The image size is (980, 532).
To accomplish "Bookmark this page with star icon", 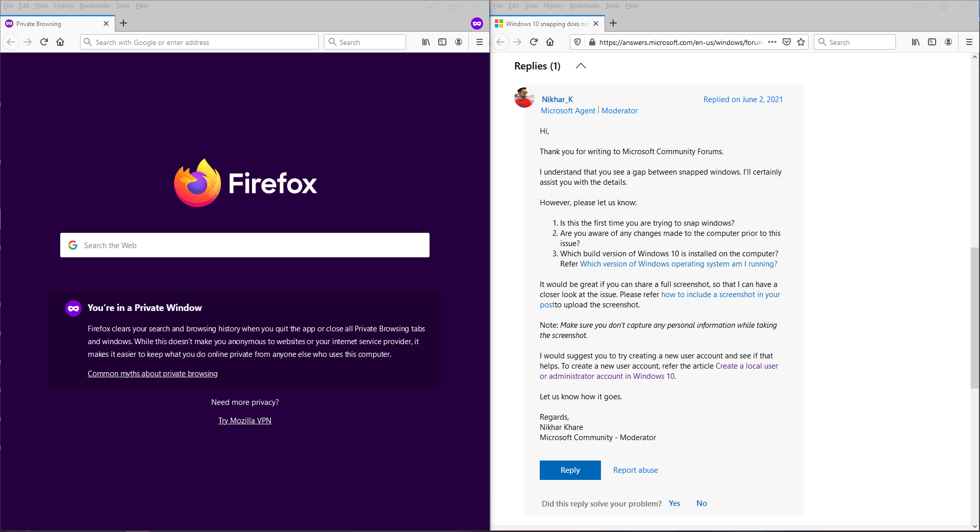I will coord(801,42).
